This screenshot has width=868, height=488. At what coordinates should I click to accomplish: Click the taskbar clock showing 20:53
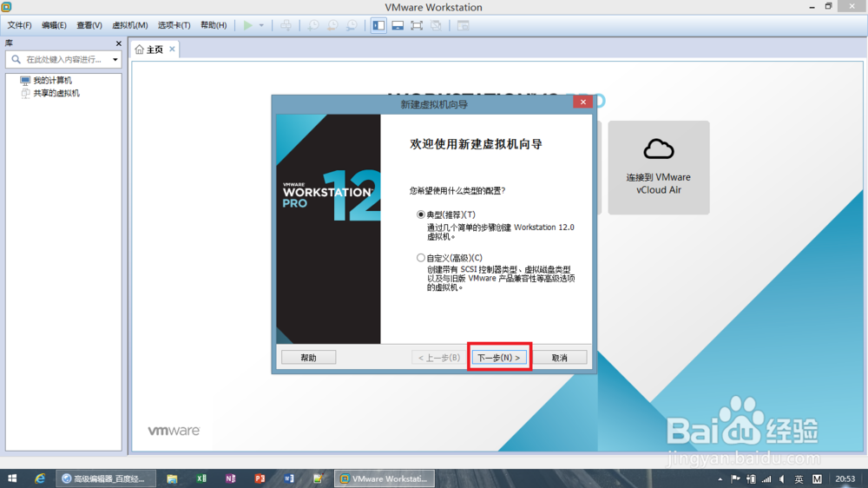pos(845,479)
